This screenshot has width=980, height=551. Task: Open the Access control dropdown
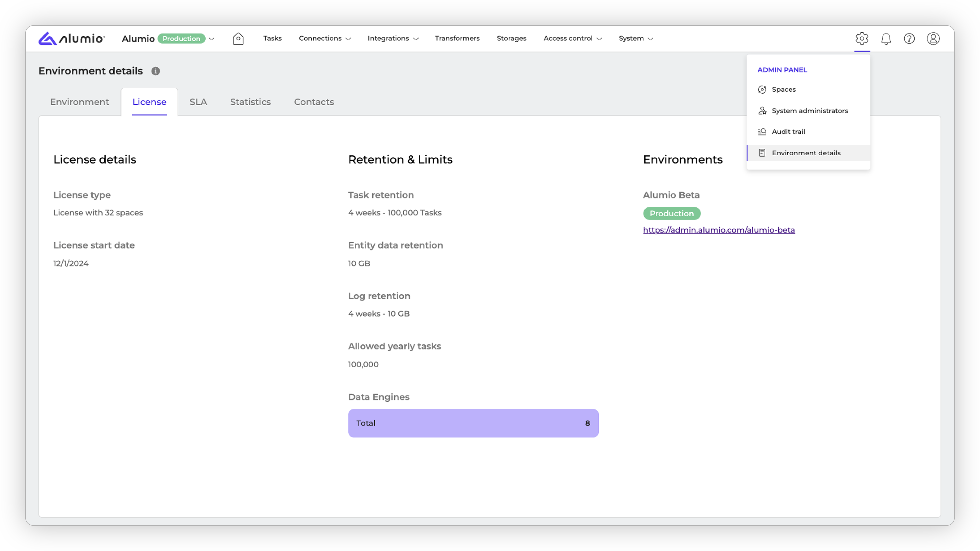tap(572, 39)
